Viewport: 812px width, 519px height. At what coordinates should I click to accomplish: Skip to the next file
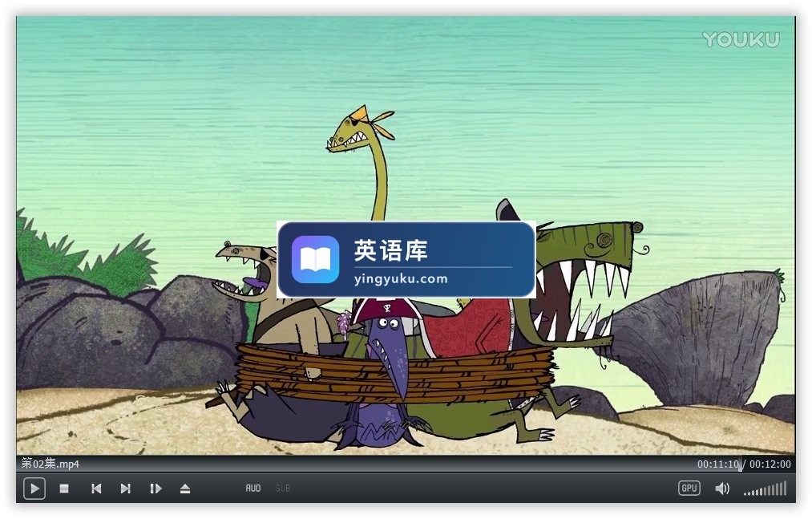tap(125, 489)
